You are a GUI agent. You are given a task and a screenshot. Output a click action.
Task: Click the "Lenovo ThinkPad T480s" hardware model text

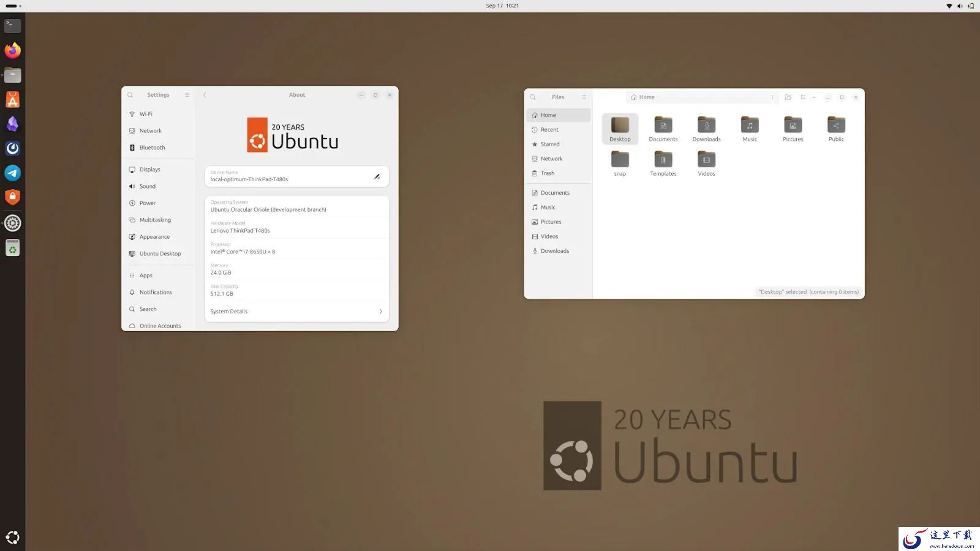240,231
